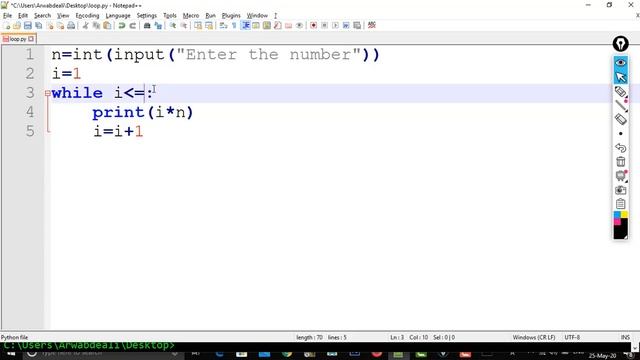Click Save recorded macro icon
640x360 pixels.
(x=357, y=25)
